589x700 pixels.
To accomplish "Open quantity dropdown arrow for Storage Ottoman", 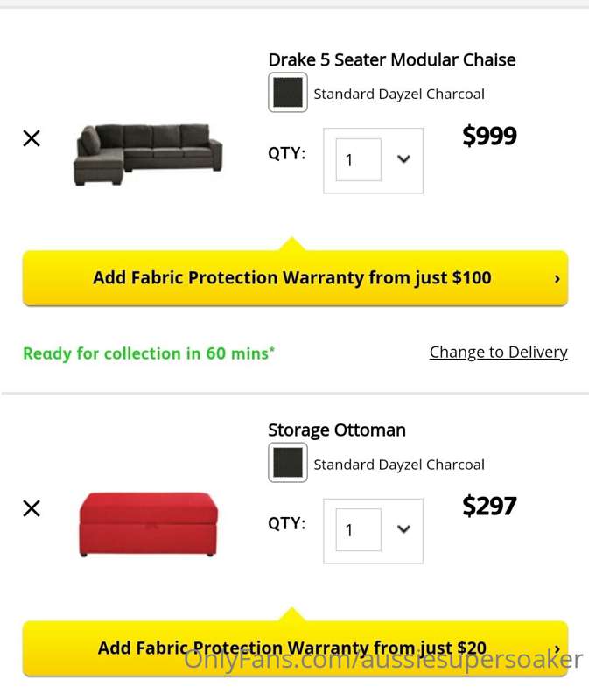I will (403, 529).
